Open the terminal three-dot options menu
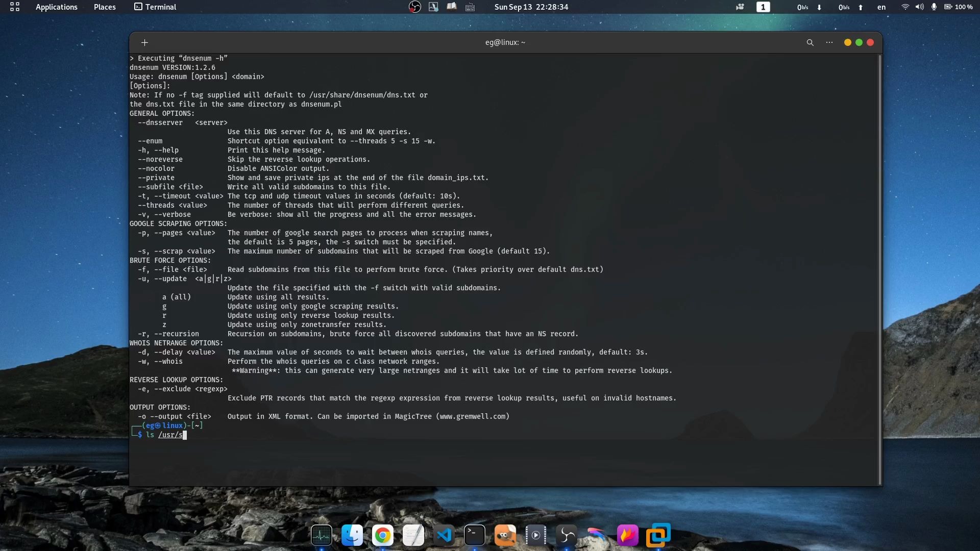The height and width of the screenshot is (551, 980). click(x=829, y=42)
